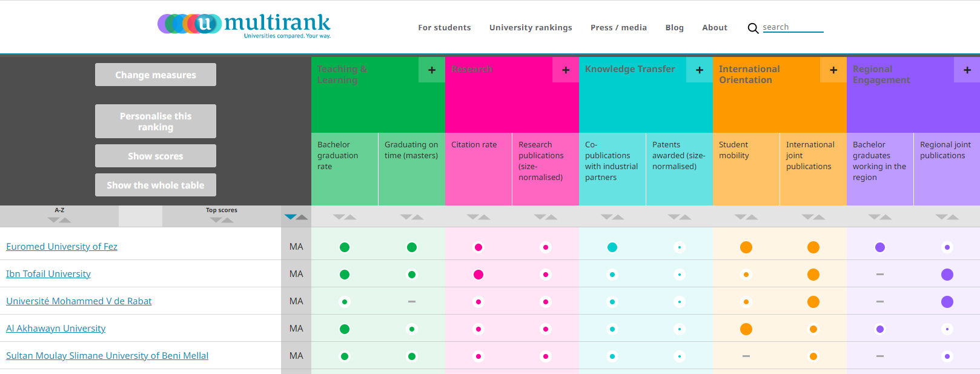The width and height of the screenshot is (980, 374).
Task: Click Ibn Tofail Citation rate pink dot
Action: pyautogui.click(x=478, y=275)
